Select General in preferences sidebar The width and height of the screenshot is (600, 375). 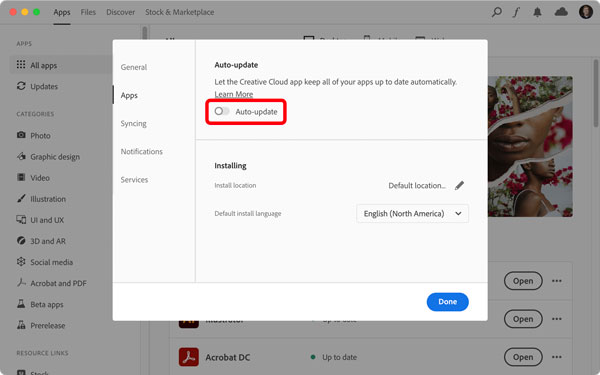click(x=134, y=67)
